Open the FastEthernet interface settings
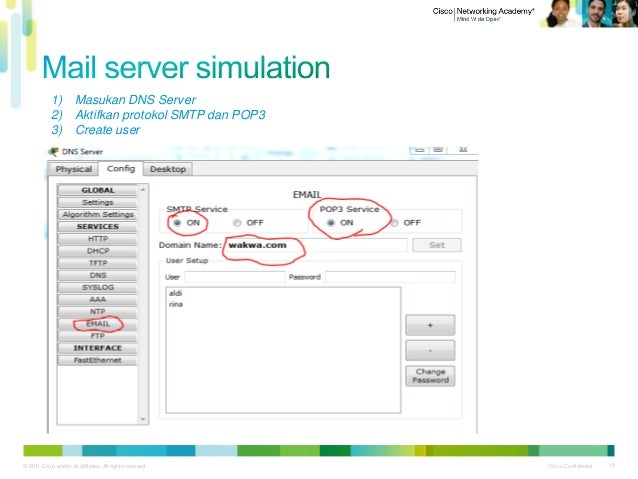The image size is (638, 479). tap(98, 360)
